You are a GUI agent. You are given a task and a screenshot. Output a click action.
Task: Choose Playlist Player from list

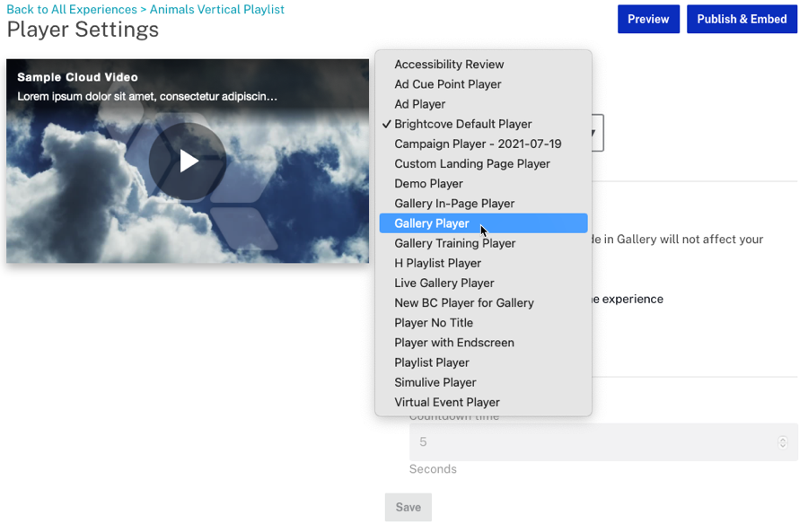483,362
